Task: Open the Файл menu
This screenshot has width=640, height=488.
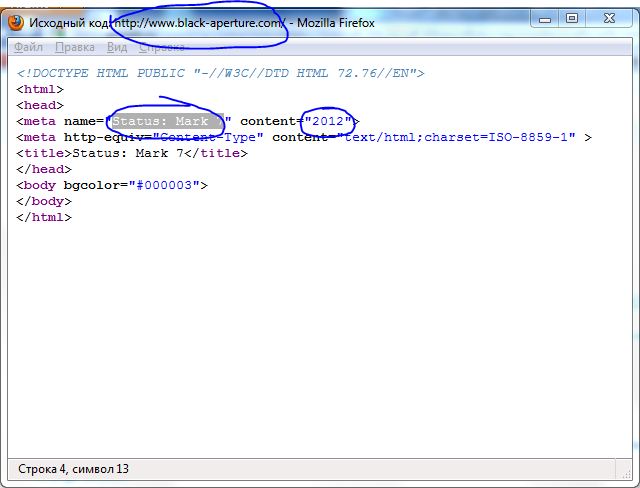Action: pos(28,48)
